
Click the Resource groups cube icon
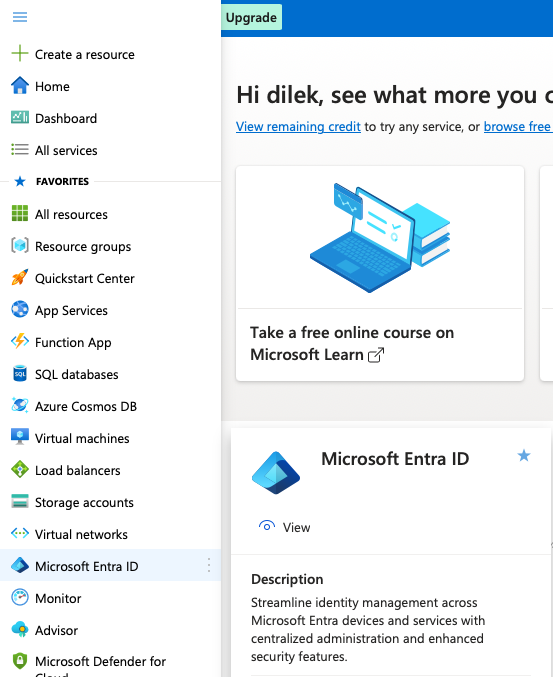click(20, 246)
